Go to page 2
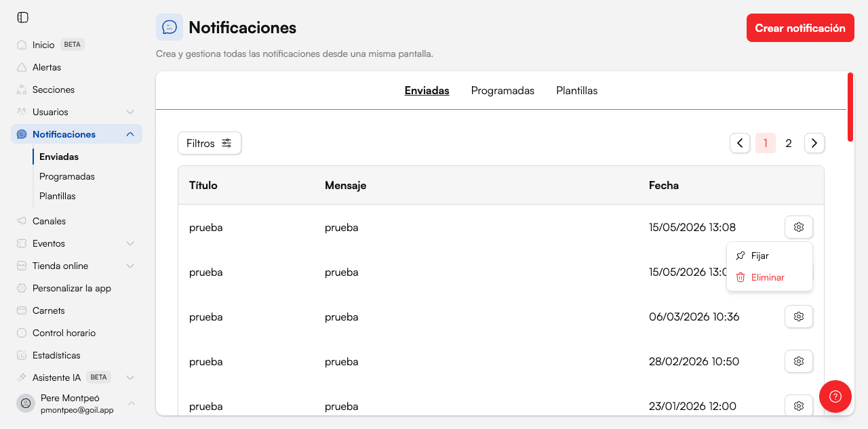 789,143
